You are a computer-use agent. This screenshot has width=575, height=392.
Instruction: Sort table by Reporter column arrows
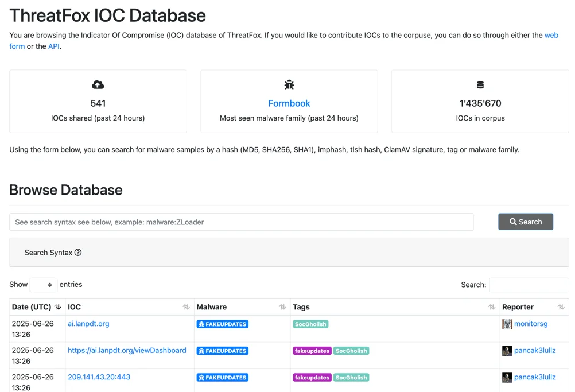click(x=561, y=307)
